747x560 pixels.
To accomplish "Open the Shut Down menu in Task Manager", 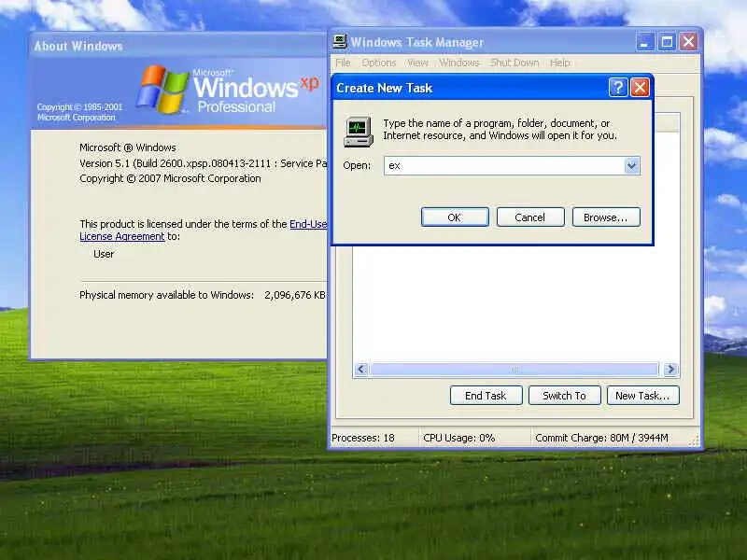I will tap(514, 63).
